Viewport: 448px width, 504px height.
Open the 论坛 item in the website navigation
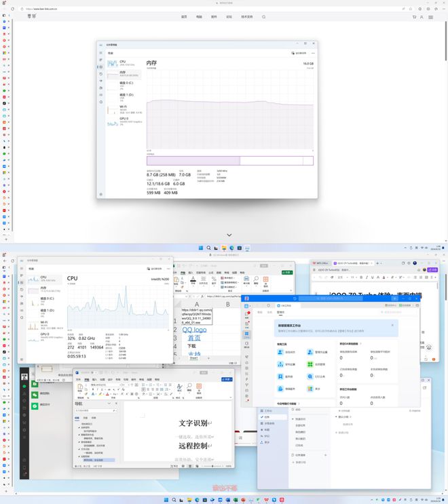point(229,17)
